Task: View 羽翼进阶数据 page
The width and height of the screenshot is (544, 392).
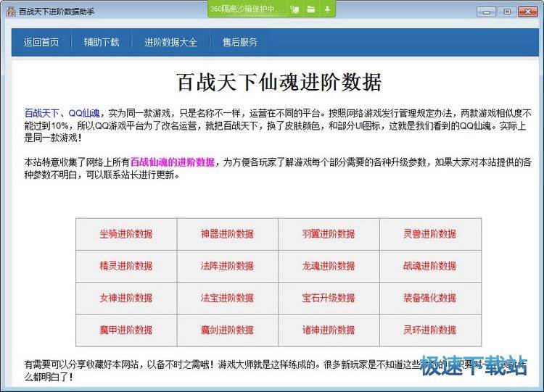Action: pos(329,234)
